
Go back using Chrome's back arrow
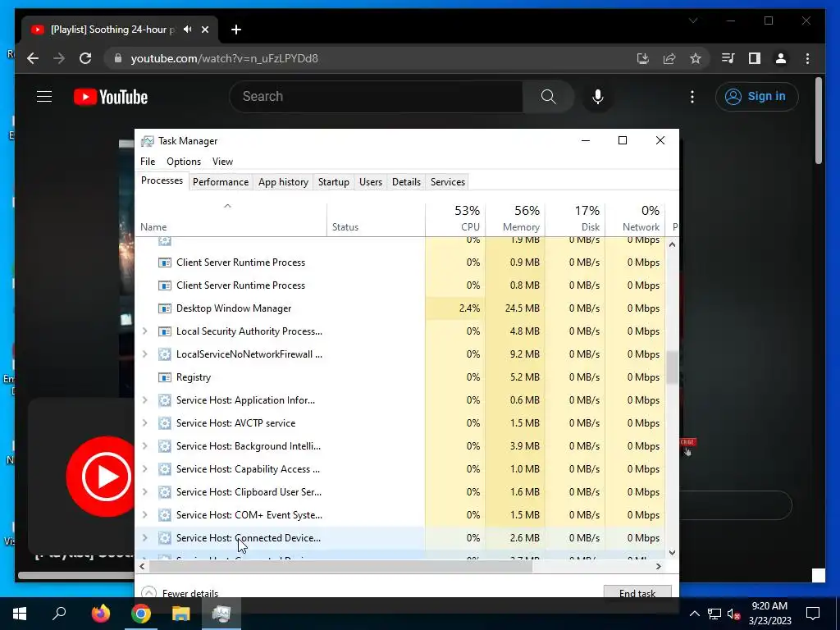click(33, 58)
